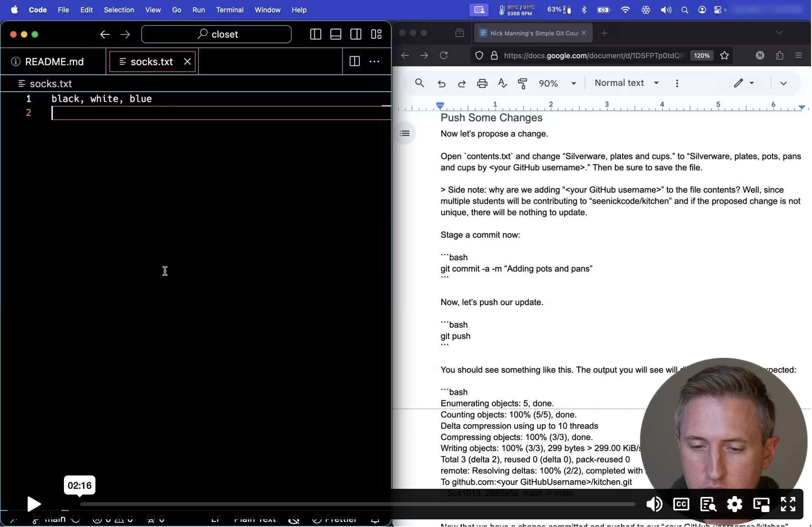This screenshot has width=812, height=527.
Task: Click the Google Docs search menus magnifier
Action: click(420, 83)
